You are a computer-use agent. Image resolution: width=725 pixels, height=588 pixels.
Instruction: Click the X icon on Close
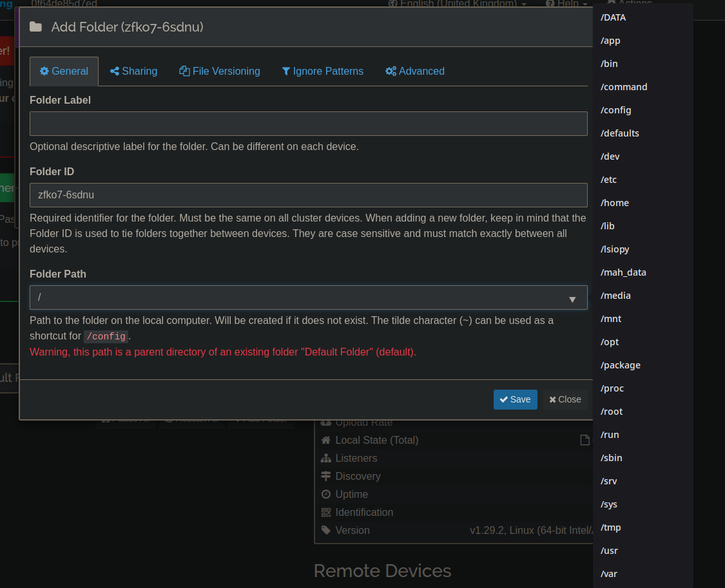click(552, 400)
